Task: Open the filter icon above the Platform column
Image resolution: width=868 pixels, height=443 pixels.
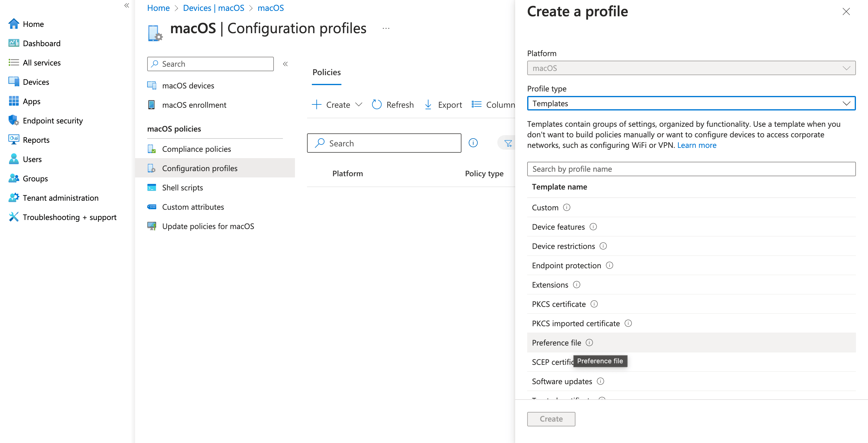Action: [508, 143]
